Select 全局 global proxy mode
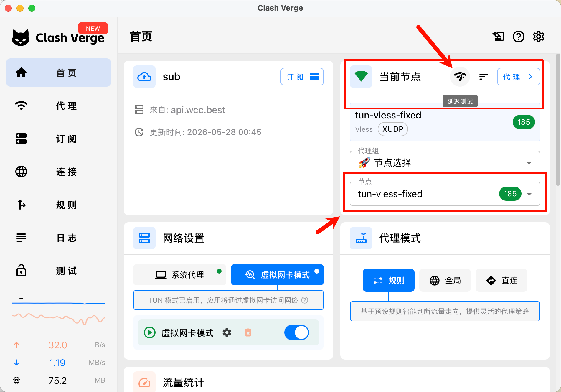This screenshot has height=392, width=561. pos(445,280)
